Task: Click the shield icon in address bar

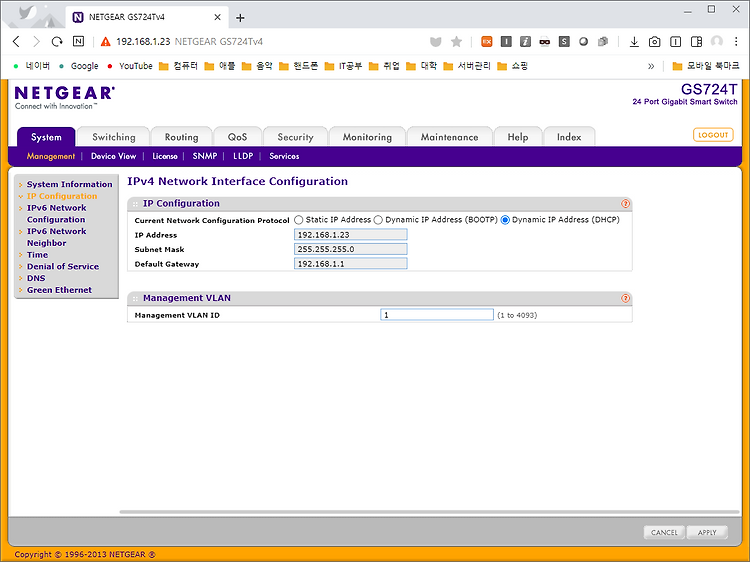Action: (x=435, y=42)
